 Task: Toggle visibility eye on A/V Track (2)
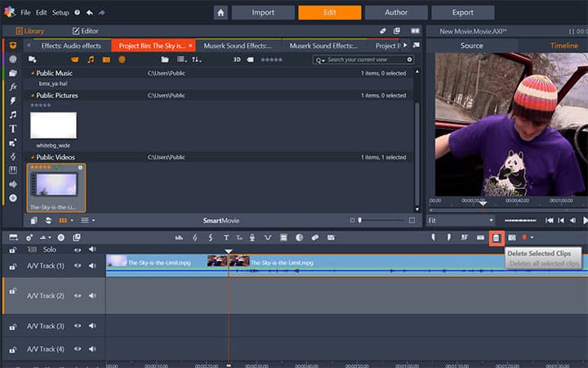point(78,296)
